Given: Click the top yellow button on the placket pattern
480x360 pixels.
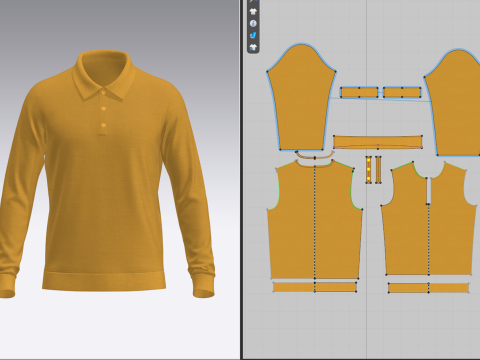Looking at the screenshot, I should tap(369, 160).
